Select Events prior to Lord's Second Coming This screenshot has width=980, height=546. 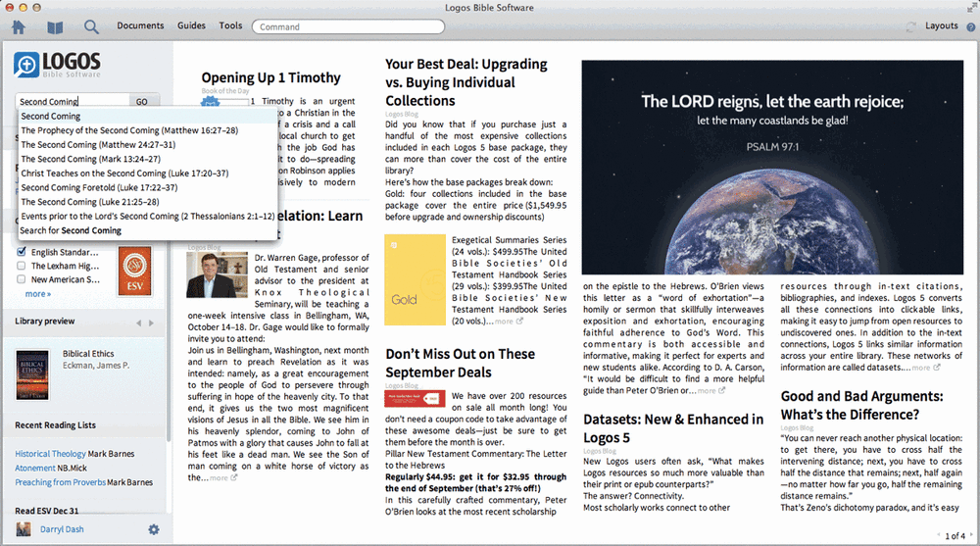(x=148, y=217)
